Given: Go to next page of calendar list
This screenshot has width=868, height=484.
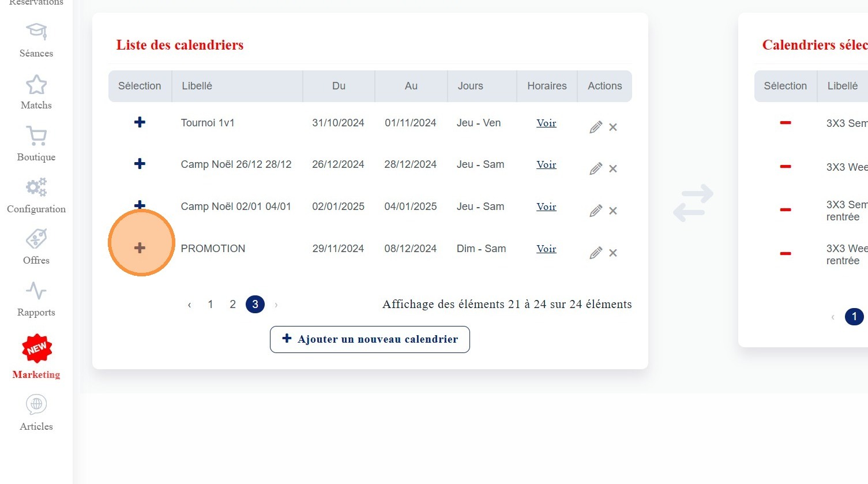Looking at the screenshot, I should (x=276, y=305).
